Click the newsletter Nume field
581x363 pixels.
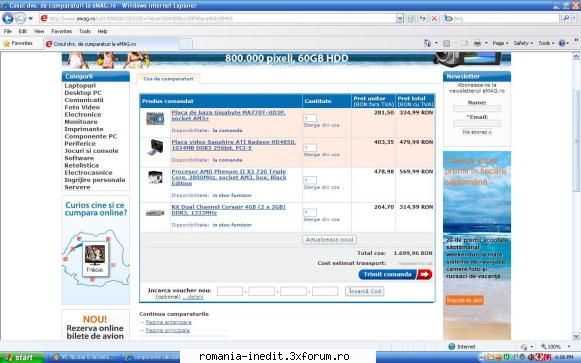pos(477,109)
